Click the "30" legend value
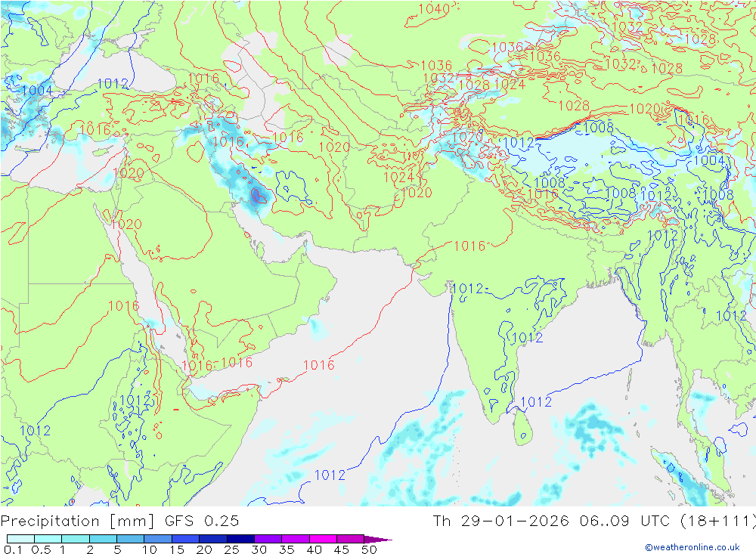 259,549
